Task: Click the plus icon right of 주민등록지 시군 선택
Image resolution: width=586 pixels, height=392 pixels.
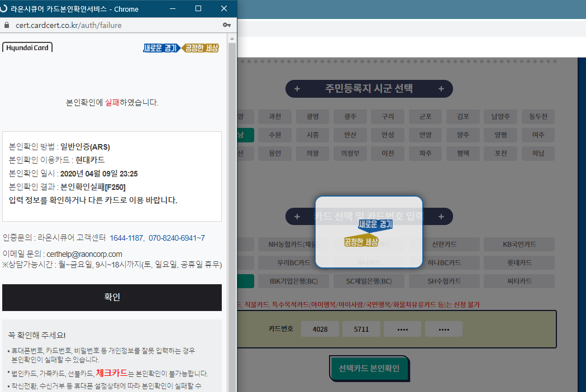Action: [441, 89]
